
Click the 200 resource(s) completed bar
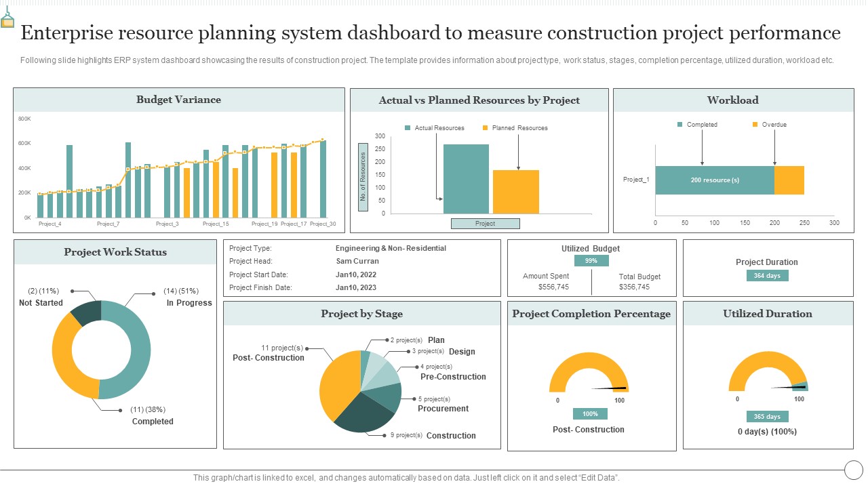click(x=715, y=180)
